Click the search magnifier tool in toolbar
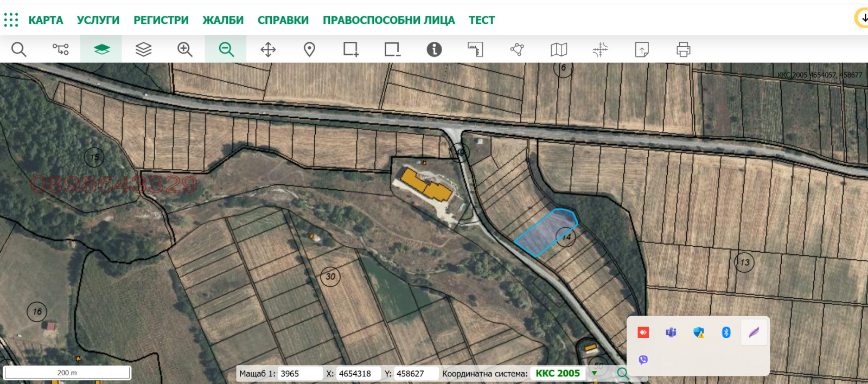Image resolution: width=868 pixels, height=384 pixels. tap(19, 49)
